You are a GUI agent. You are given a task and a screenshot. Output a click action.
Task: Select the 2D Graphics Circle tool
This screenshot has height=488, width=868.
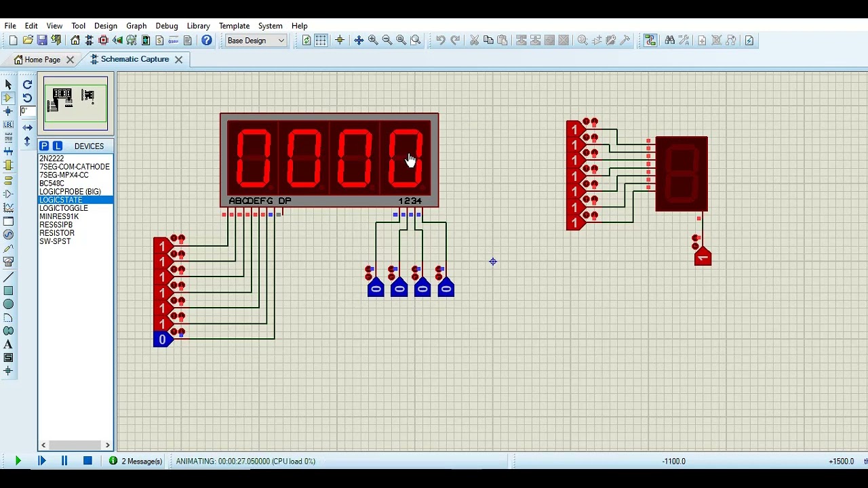pos(8,304)
